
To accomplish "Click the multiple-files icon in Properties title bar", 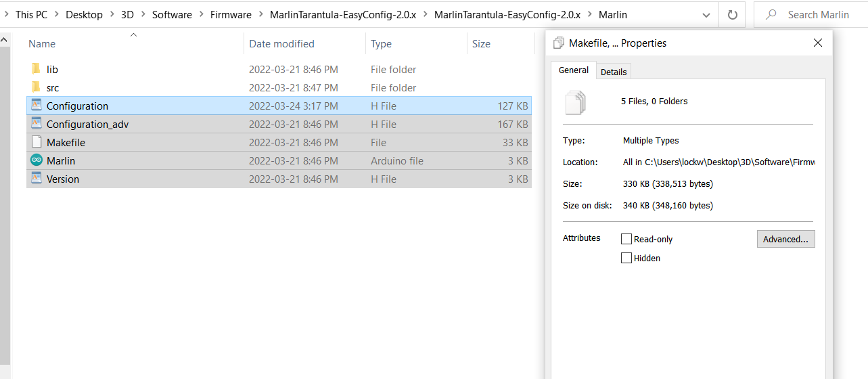I will [x=559, y=43].
